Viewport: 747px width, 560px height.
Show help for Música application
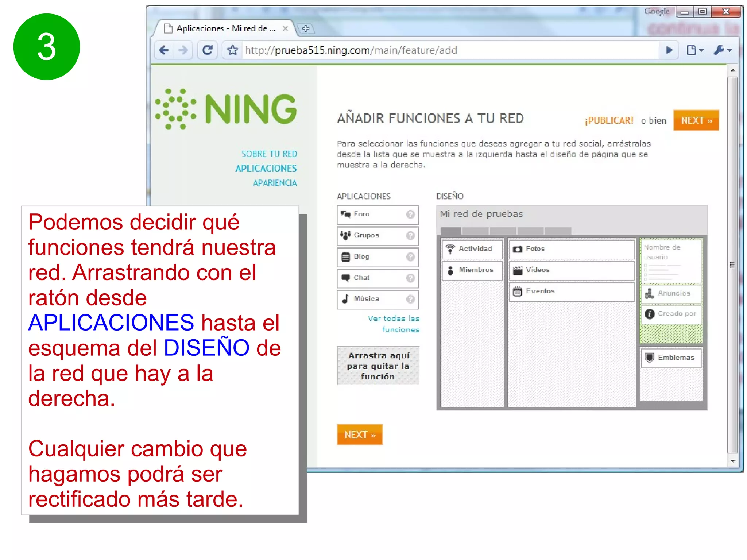(410, 299)
